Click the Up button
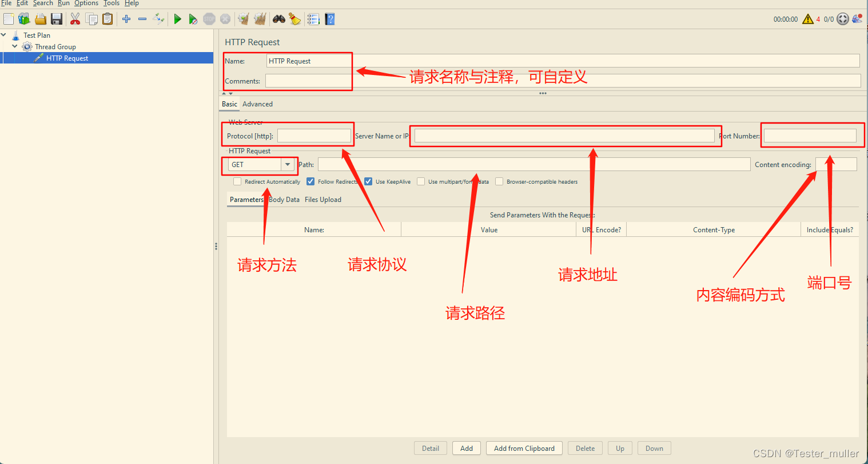The width and height of the screenshot is (868, 464). (620, 449)
